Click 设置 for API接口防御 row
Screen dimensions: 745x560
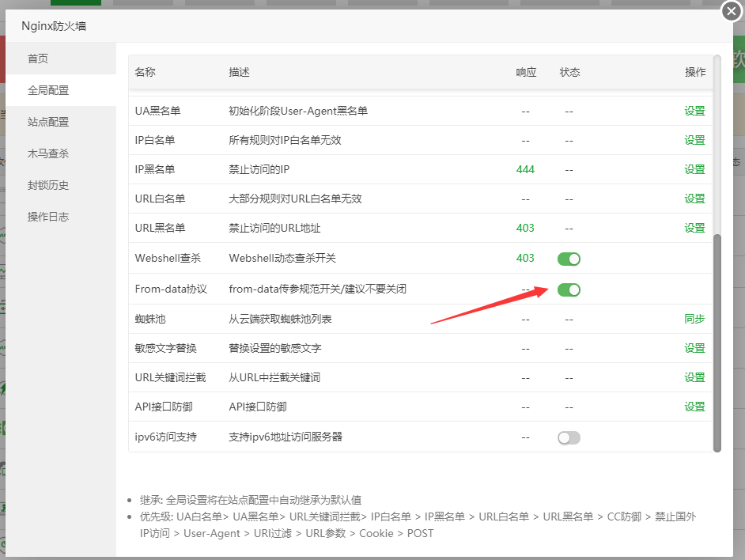pos(694,407)
